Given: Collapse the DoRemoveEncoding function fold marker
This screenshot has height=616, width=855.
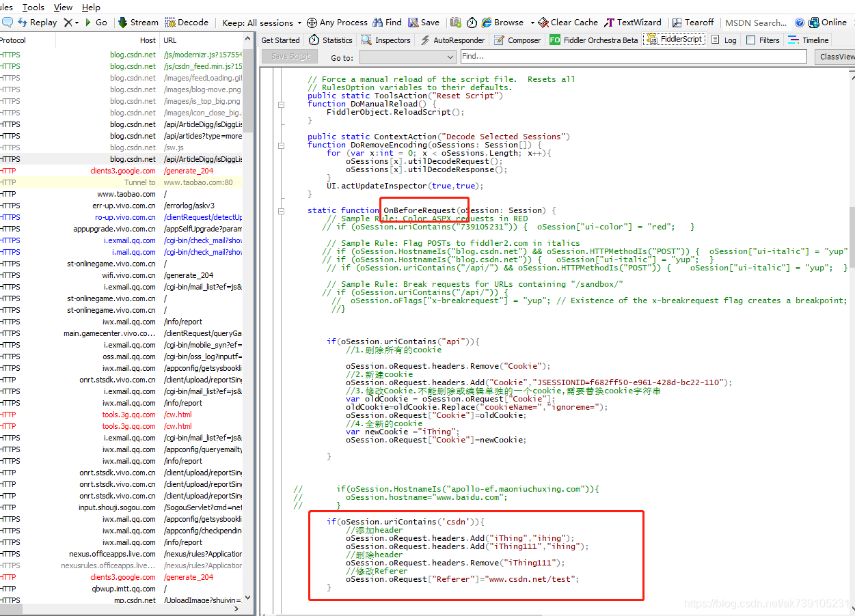Looking at the screenshot, I should tap(281, 145).
